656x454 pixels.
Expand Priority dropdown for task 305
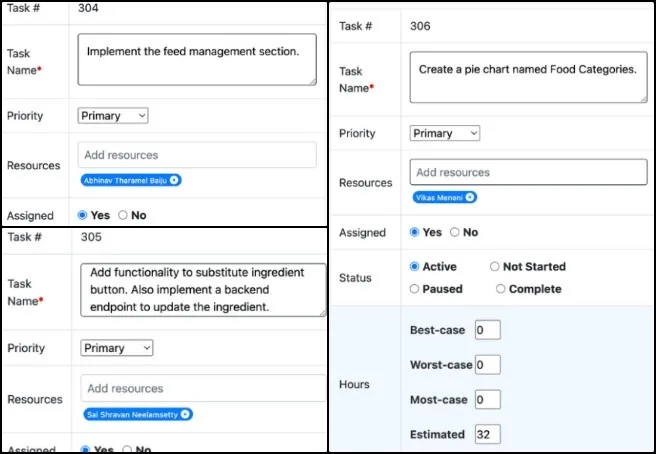click(x=117, y=348)
